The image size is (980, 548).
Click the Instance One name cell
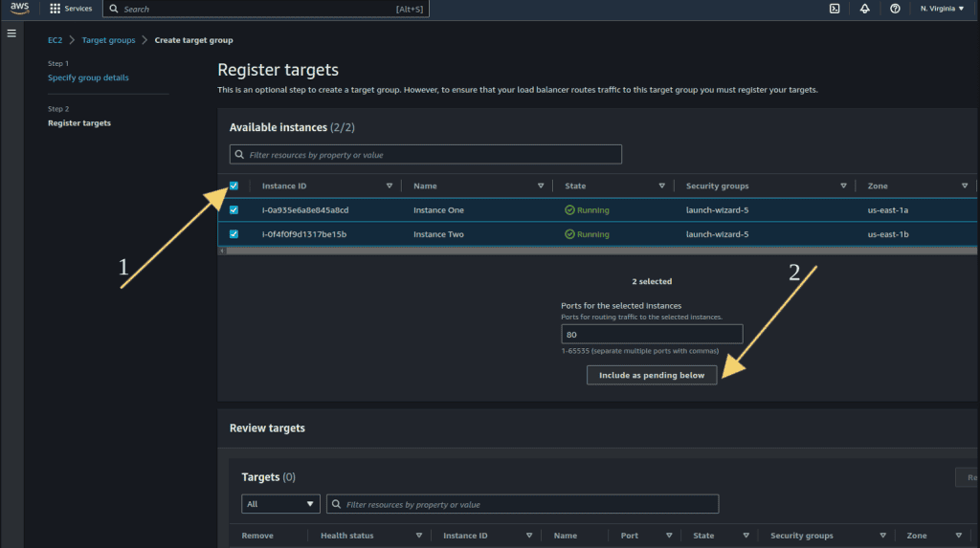coord(438,210)
